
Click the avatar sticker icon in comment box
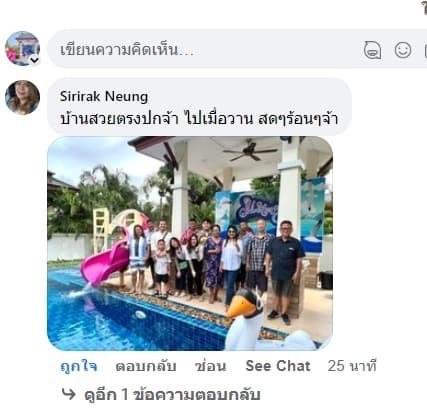pyautogui.click(x=372, y=50)
